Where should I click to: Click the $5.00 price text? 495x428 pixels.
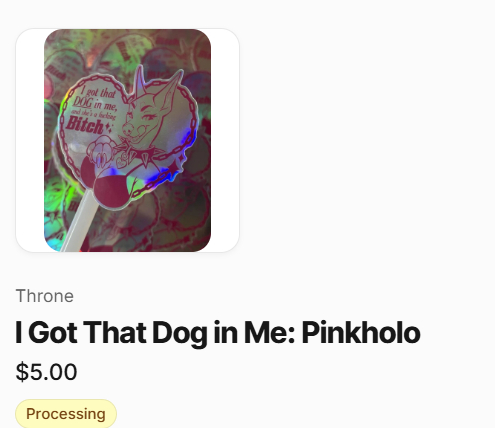[x=46, y=372]
